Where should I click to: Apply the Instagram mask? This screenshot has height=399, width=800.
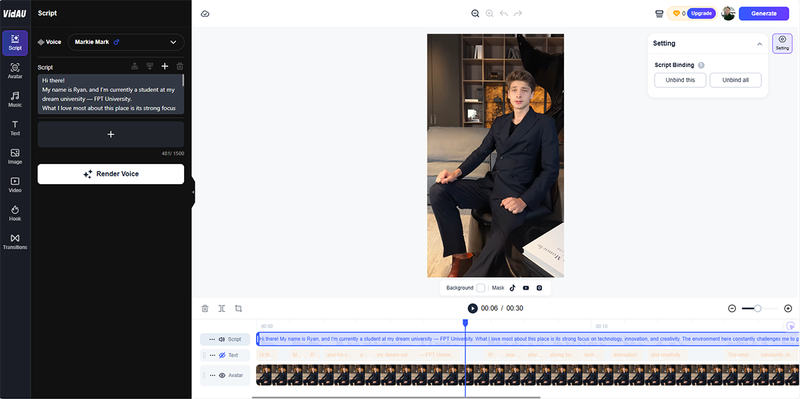click(539, 288)
